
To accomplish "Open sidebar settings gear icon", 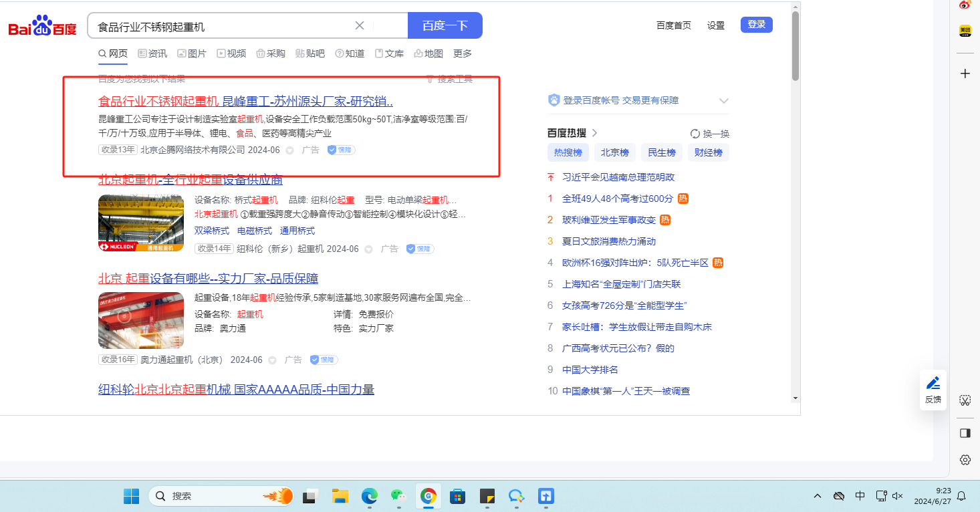I will [965, 460].
